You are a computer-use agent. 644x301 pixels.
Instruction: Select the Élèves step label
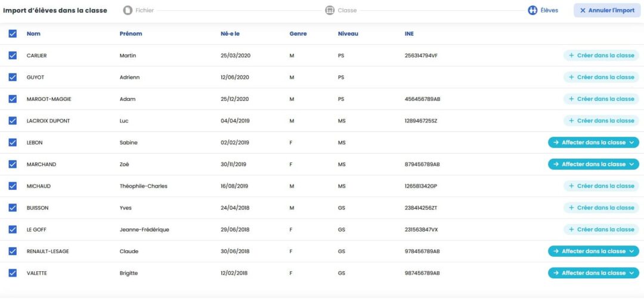pos(549,10)
